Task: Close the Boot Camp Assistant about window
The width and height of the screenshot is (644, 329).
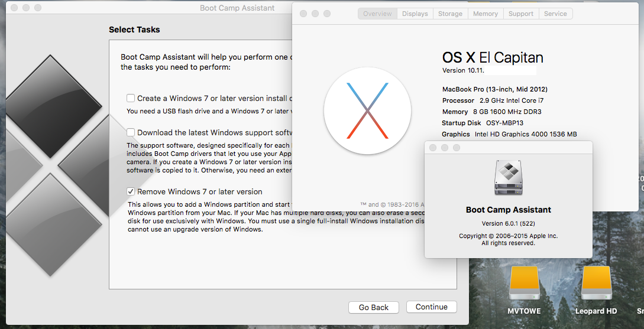Action: (432, 148)
